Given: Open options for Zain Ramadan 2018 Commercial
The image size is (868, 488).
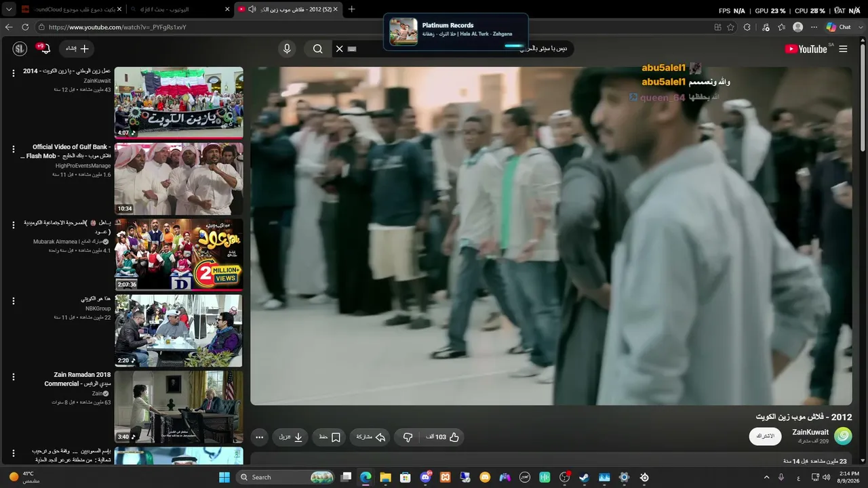Looking at the screenshot, I should pyautogui.click(x=13, y=377).
